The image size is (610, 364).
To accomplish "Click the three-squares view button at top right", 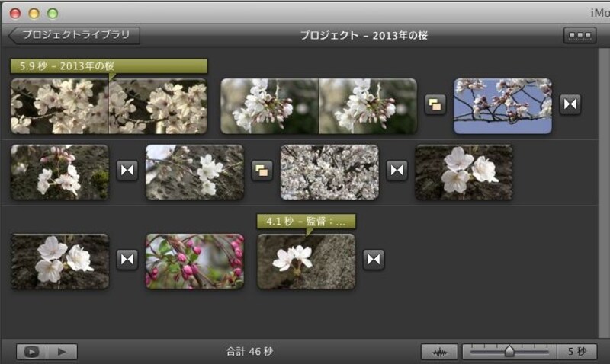I will (579, 36).
